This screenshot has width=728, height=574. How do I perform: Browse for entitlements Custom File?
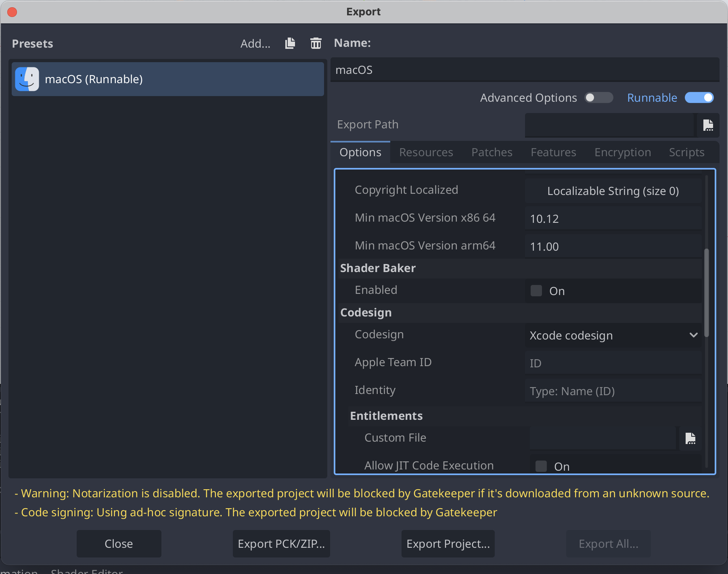[690, 438]
